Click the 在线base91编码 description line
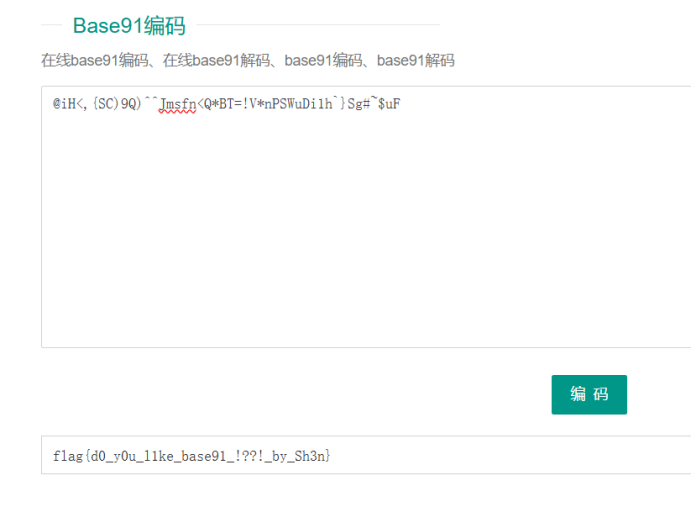Viewport: 692px width, 523px height. 248,60
